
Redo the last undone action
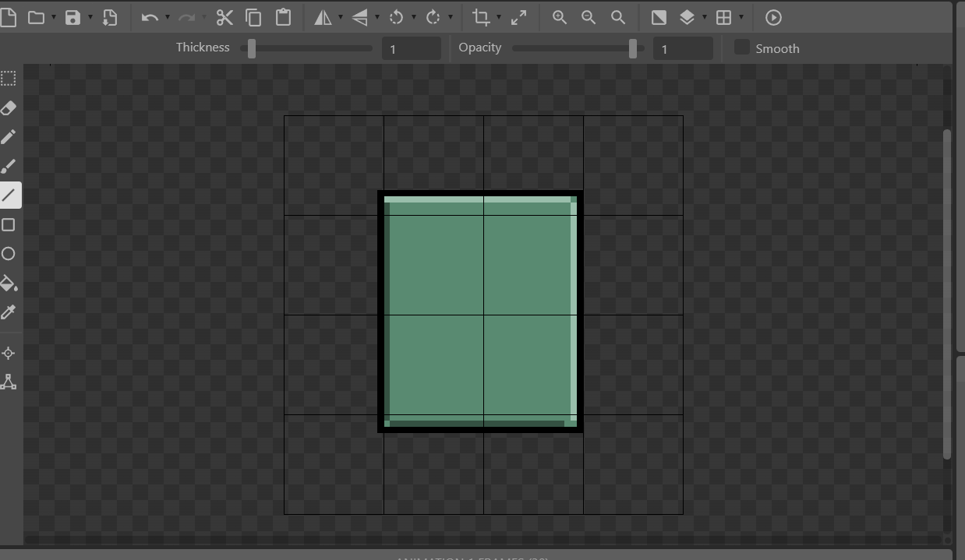coord(186,17)
